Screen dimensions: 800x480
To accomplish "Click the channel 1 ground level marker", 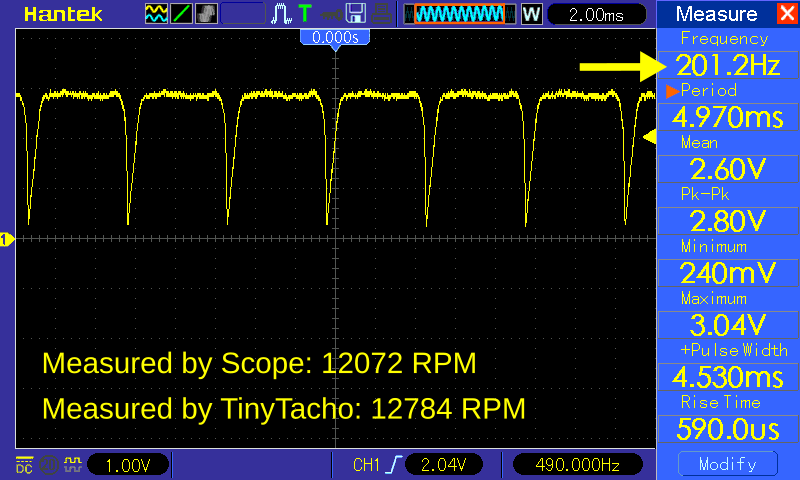I will [7, 239].
